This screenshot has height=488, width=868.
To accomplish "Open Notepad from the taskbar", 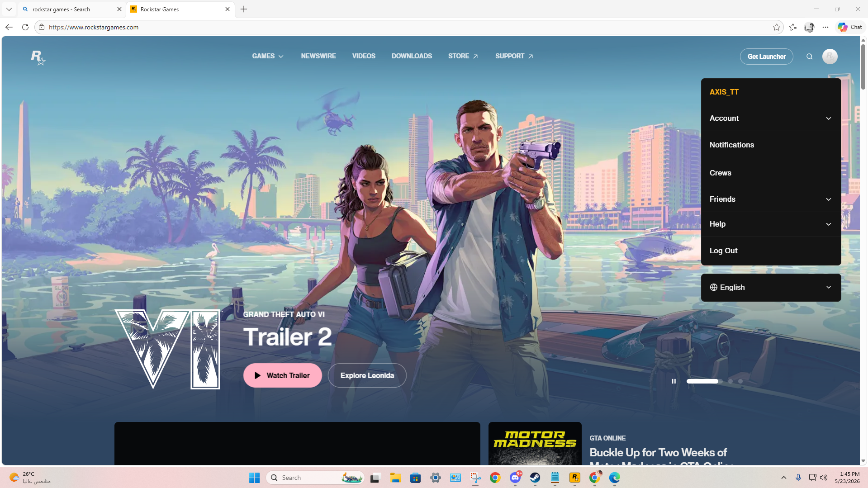I will point(555,478).
